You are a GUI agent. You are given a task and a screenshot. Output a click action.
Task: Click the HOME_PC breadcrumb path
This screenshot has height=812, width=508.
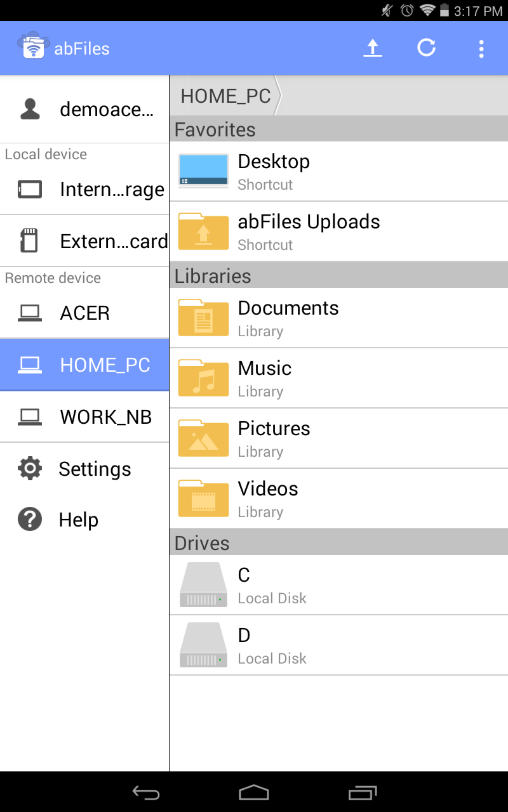[x=225, y=96]
